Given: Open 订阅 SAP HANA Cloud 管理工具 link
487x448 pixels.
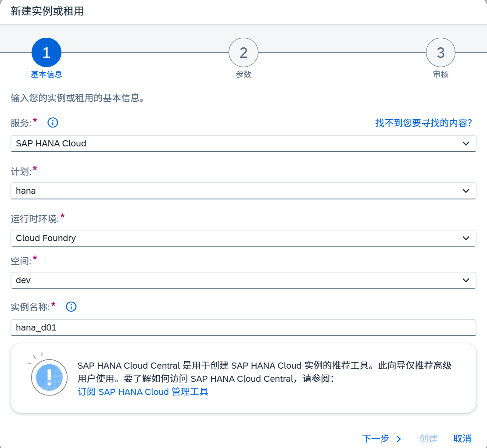Looking at the screenshot, I should [143, 392].
